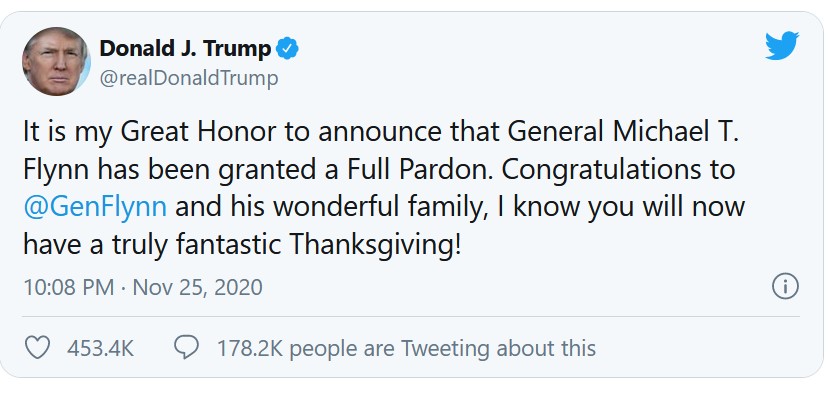Click the reply speech bubble icon
The width and height of the screenshot is (829, 393).
click(x=187, y=348)
